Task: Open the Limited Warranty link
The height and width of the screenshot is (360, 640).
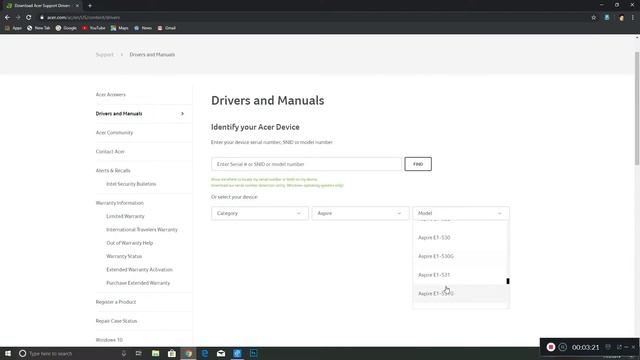Action: click(125, 216)
